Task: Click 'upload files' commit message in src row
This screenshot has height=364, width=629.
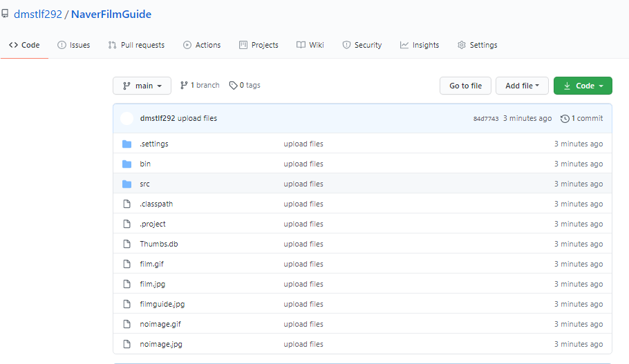Action: 303,184
